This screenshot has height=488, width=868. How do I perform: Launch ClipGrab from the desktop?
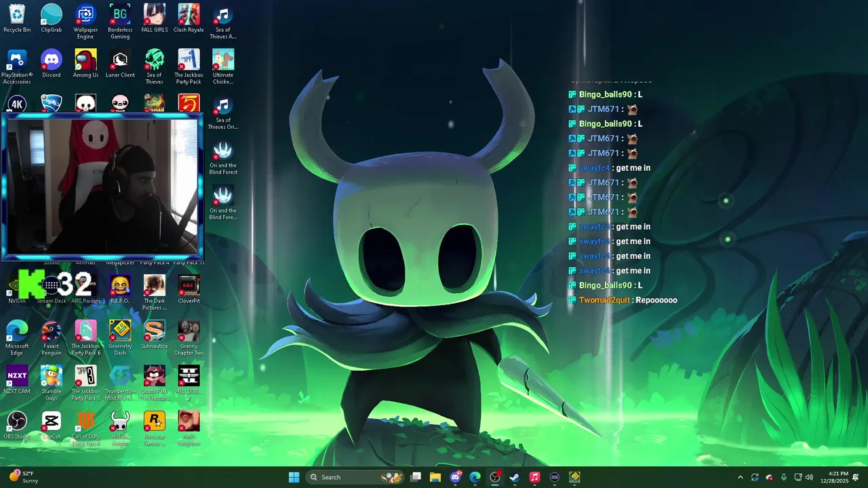pyautogui.click(x=52, y=18)
